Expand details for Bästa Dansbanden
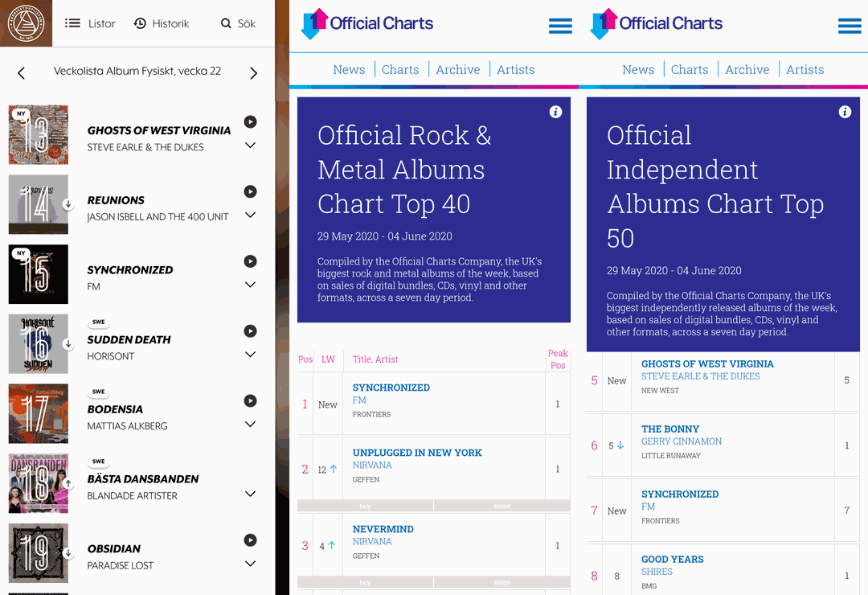868x595 pixels. [249, 492]
